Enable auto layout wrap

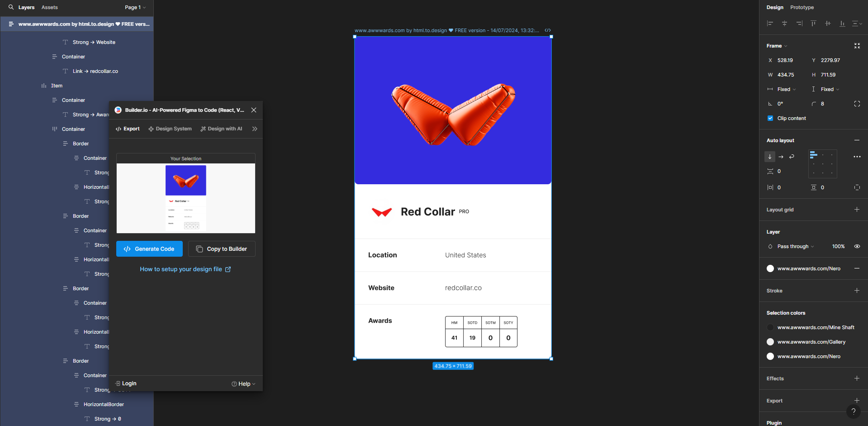pyautogui.click(x=792, y=157)
